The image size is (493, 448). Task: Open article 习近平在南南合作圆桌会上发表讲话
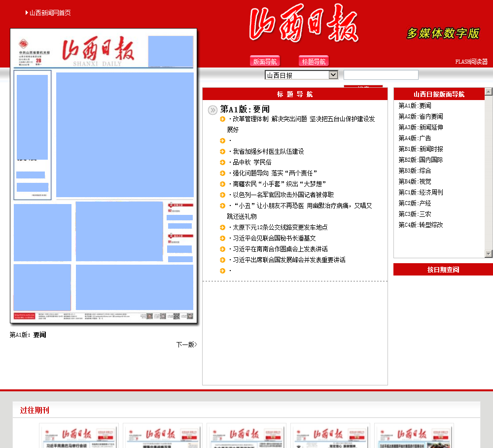[280, 249]
